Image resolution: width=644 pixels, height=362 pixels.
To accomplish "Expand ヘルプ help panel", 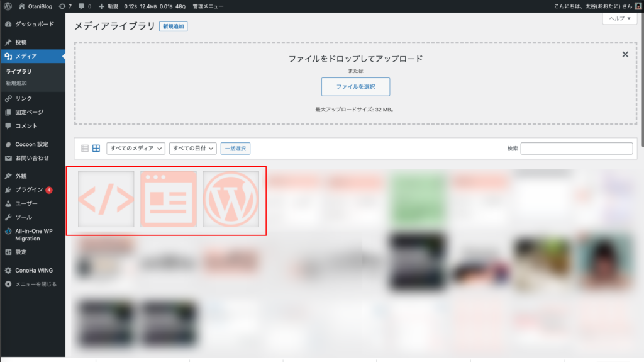I will pyautogui.click(x=619, y=18).
